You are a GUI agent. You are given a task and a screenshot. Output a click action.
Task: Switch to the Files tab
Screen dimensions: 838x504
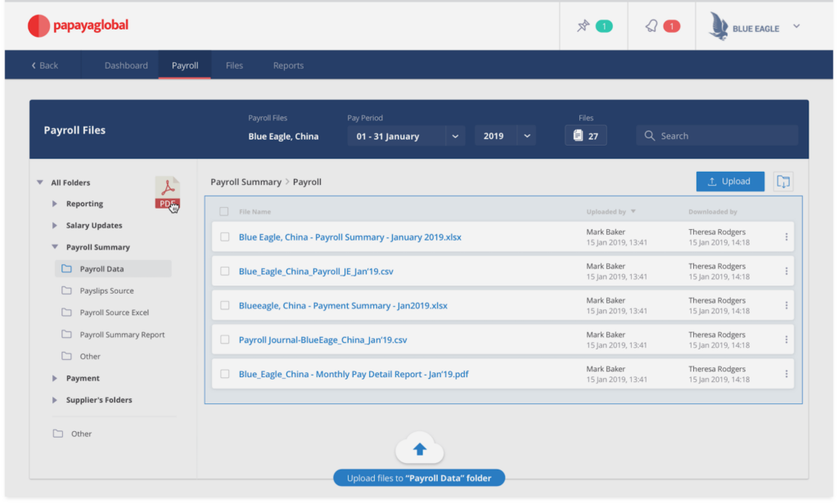click(234, 65)
